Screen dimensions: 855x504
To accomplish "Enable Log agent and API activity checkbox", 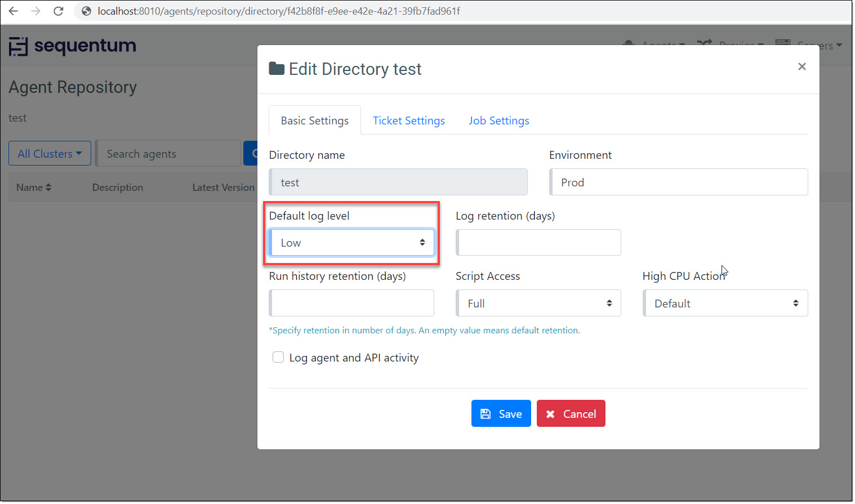I will click(278, 358).
